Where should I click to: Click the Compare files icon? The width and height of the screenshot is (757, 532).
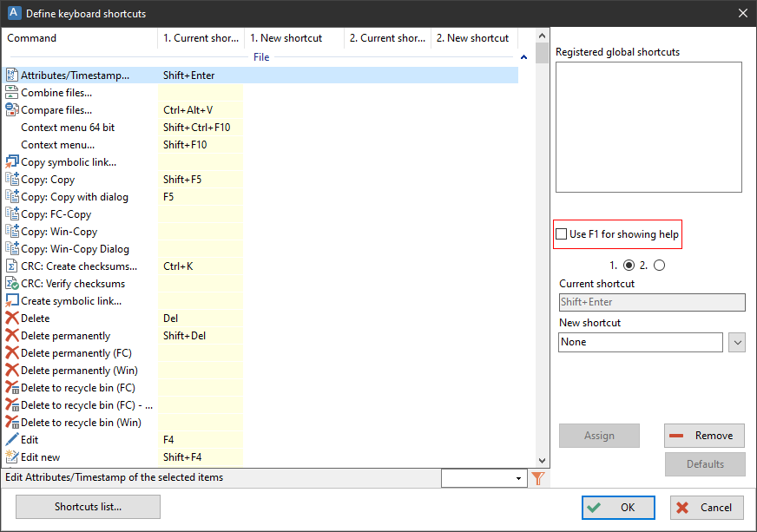12,110
